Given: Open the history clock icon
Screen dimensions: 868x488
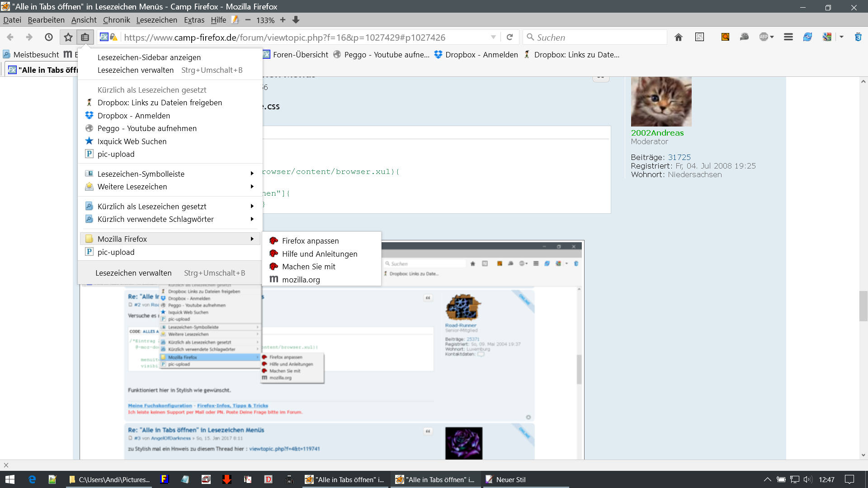Looking at the screenshot, I should click(x=49, y=38).
